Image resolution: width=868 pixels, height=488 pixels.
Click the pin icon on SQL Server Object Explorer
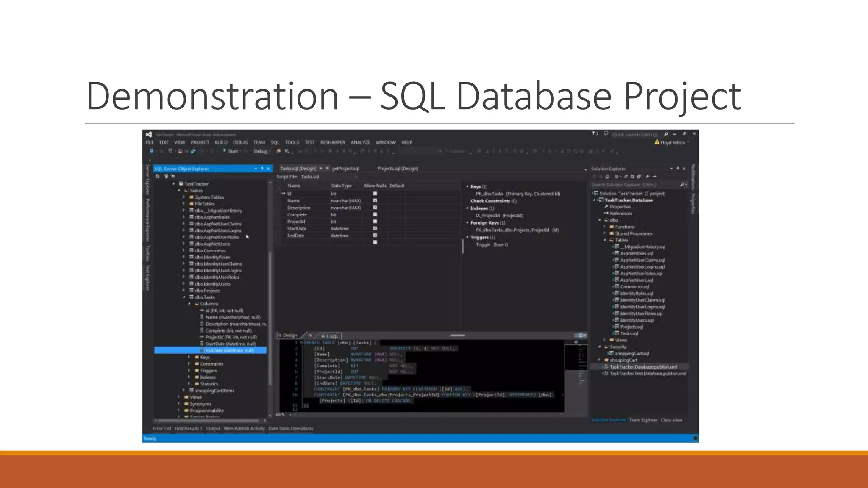(x=262, y=169)
